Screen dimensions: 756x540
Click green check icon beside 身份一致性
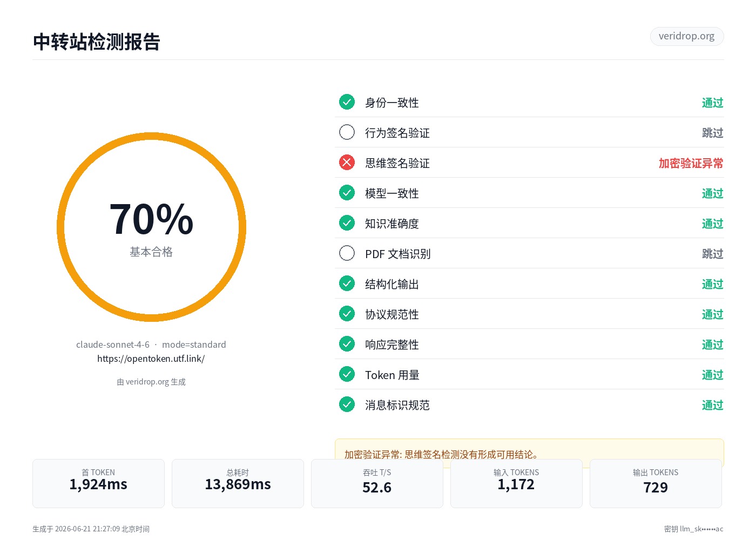pos(347,102)
